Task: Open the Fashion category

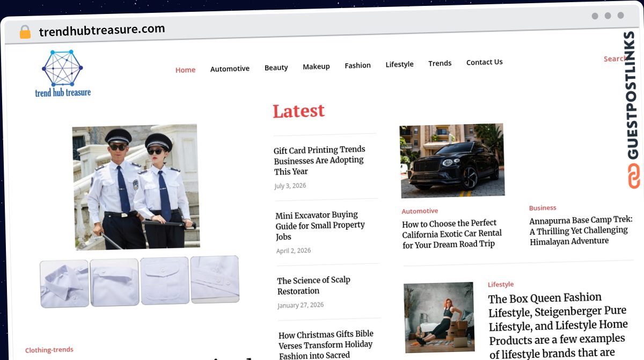Action: coord(357,66)
